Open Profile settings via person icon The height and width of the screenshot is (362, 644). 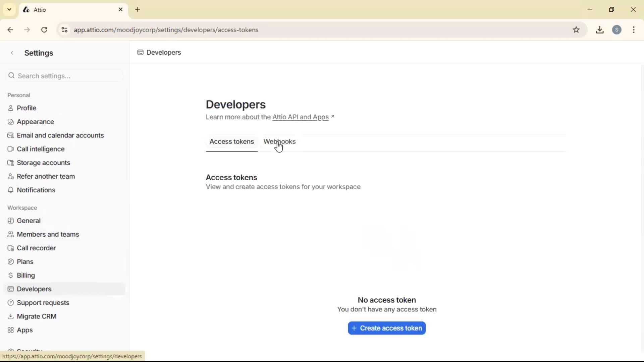coord(10,108)
